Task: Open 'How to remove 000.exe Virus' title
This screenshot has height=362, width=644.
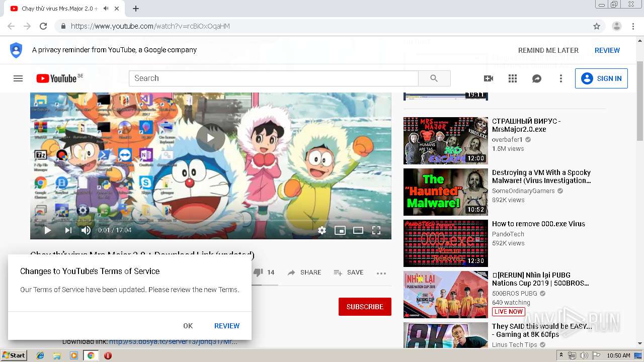Action: [538, 224]
